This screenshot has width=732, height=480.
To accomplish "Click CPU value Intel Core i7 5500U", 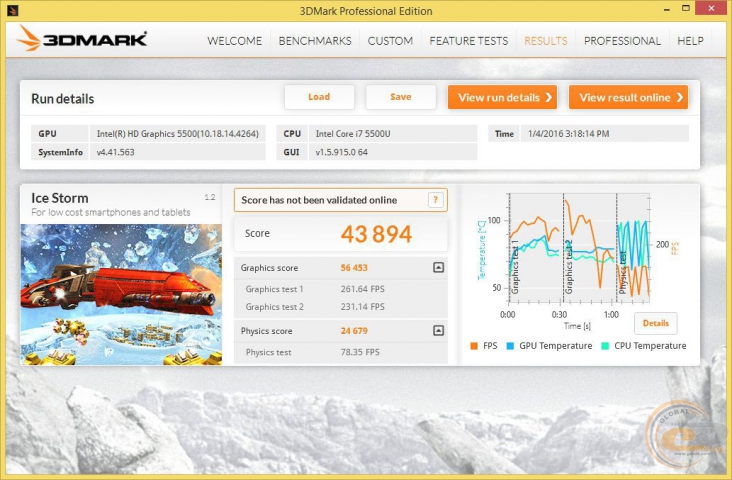I will click(x=393, y=134).
